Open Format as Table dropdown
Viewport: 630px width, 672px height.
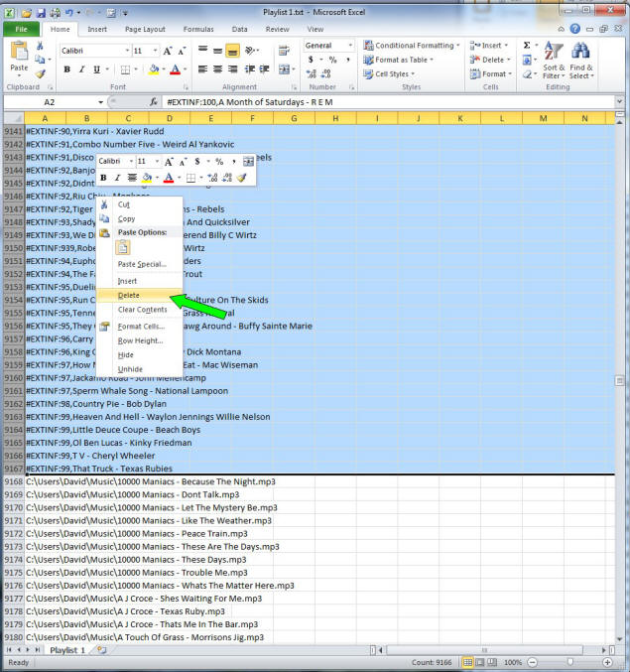pos(398,60)
